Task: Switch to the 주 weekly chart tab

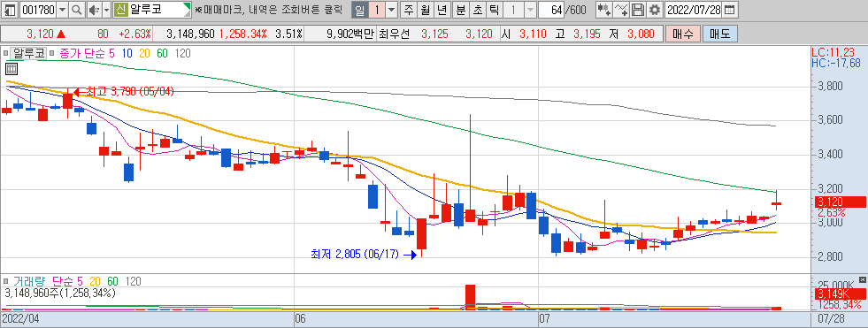Action: coord(409,10)
